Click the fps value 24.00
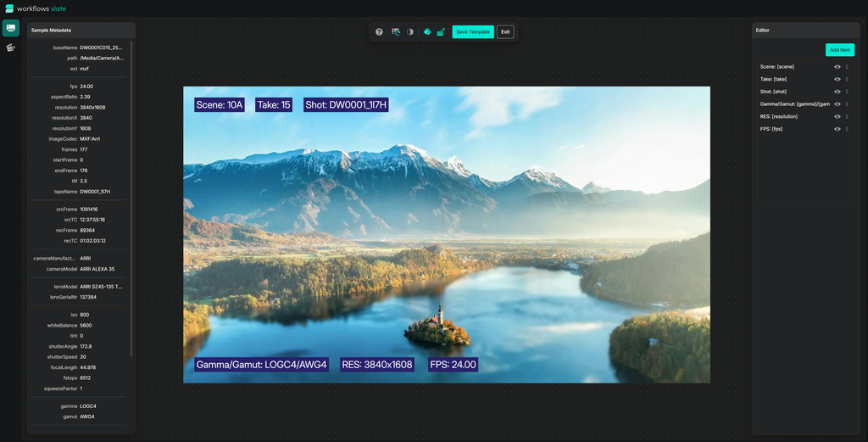The width and height of the screenshot is (868, 442). tap(86, 87)
